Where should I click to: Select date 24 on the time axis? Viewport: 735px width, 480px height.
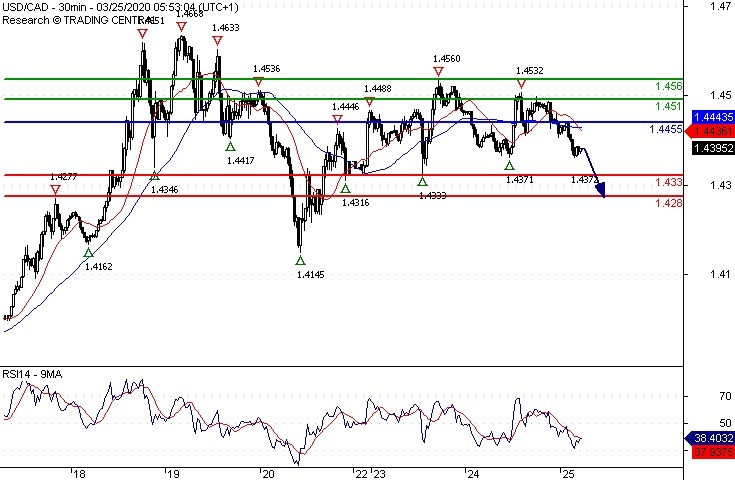coord(473,474)
